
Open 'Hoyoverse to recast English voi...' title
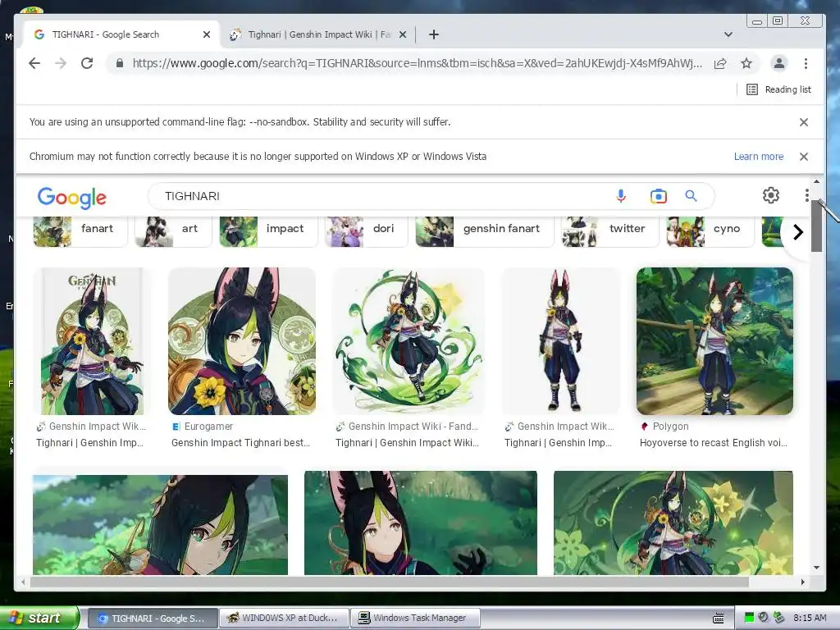[714, 443]
